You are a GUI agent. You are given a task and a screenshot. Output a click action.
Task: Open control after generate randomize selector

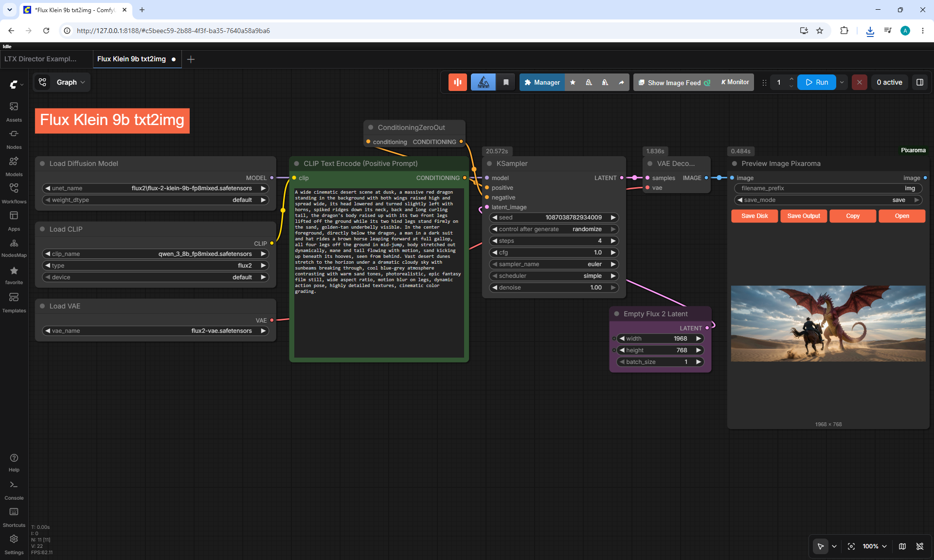pos(554,229)
